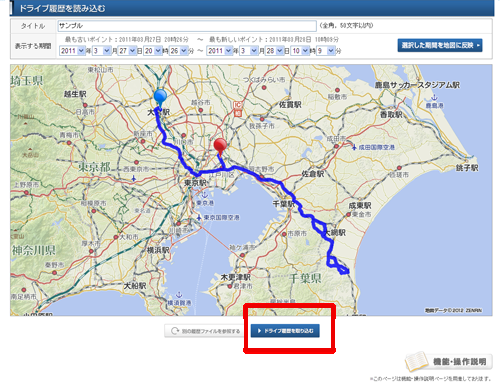Click the Narita airport icon on map
The height and width of the screenshot is (390, 500).
point(354,147)
